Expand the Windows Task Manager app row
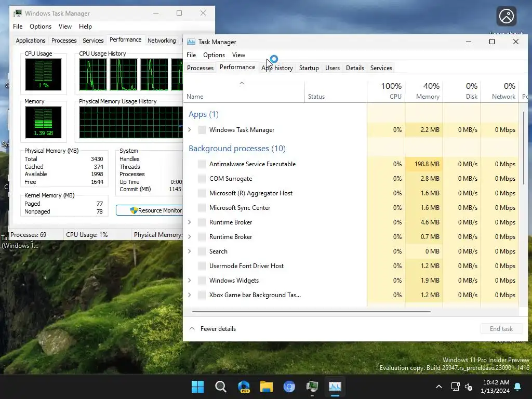532x399 pixels. pos(190,129)
